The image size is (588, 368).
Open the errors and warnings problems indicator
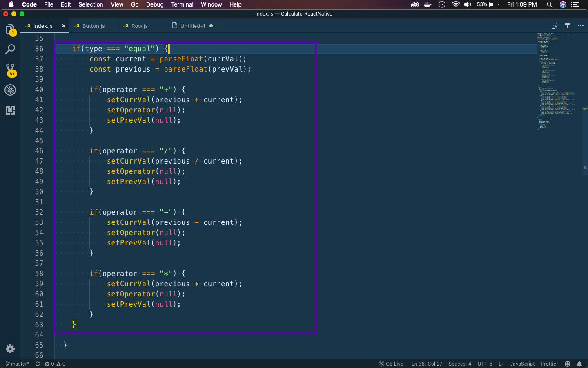coord(55,364)
